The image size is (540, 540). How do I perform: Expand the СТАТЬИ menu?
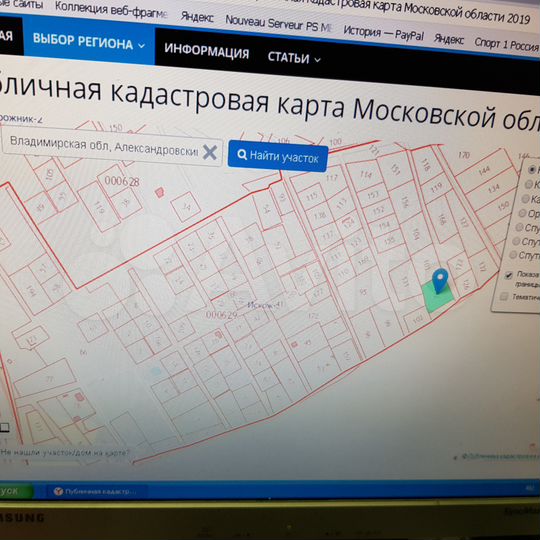294,58
